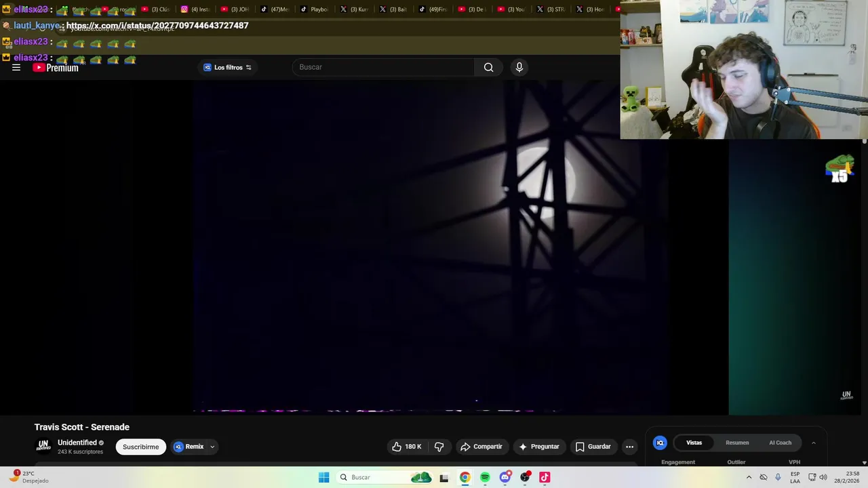Image resolution: width=868 pixels, height=488 pixels.
Task: Click the YouTube Premium logo
Action: [x=56, y=68]
